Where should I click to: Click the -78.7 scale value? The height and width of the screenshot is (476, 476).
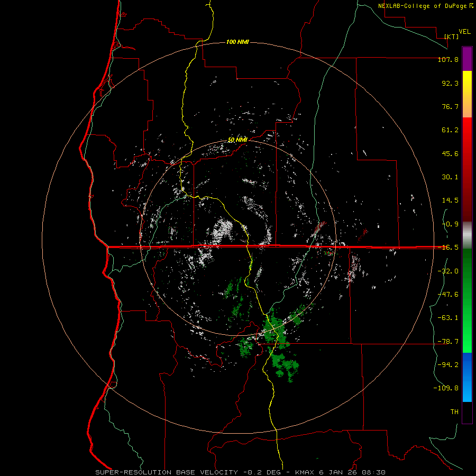point(448,342)
